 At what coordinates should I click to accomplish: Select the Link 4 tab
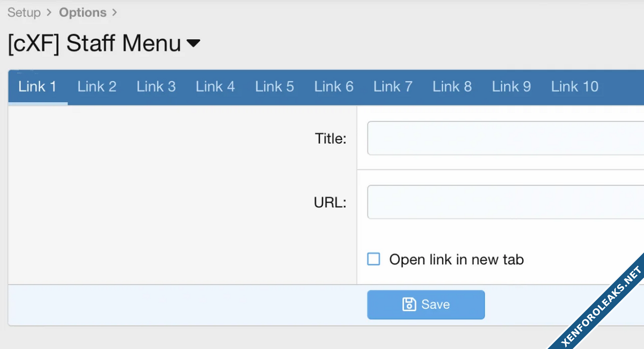(x=215, y=86)
